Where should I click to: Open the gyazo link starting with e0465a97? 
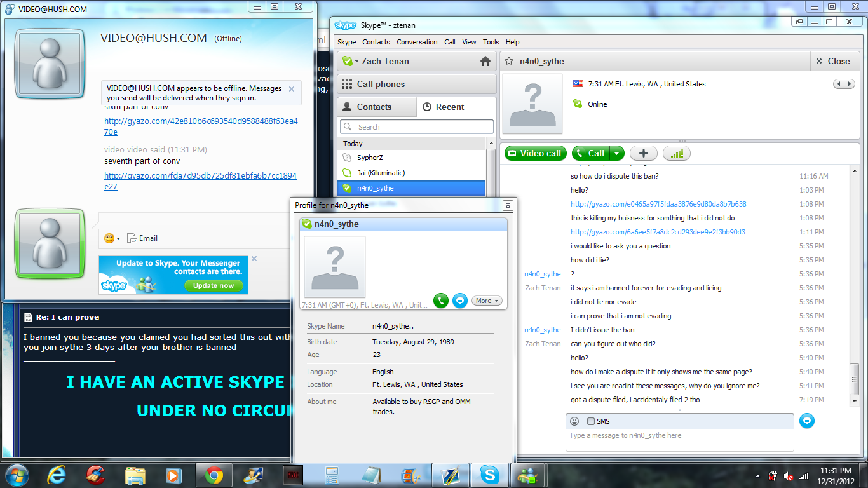tap(658, 204)
